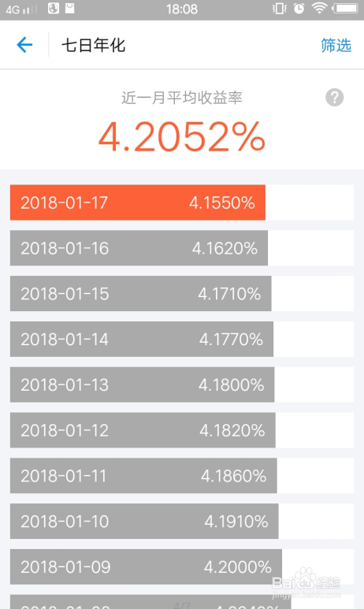Tap the 4.2052% average yield figure
The height and width of the screenshot is (609, 364).
182,137
